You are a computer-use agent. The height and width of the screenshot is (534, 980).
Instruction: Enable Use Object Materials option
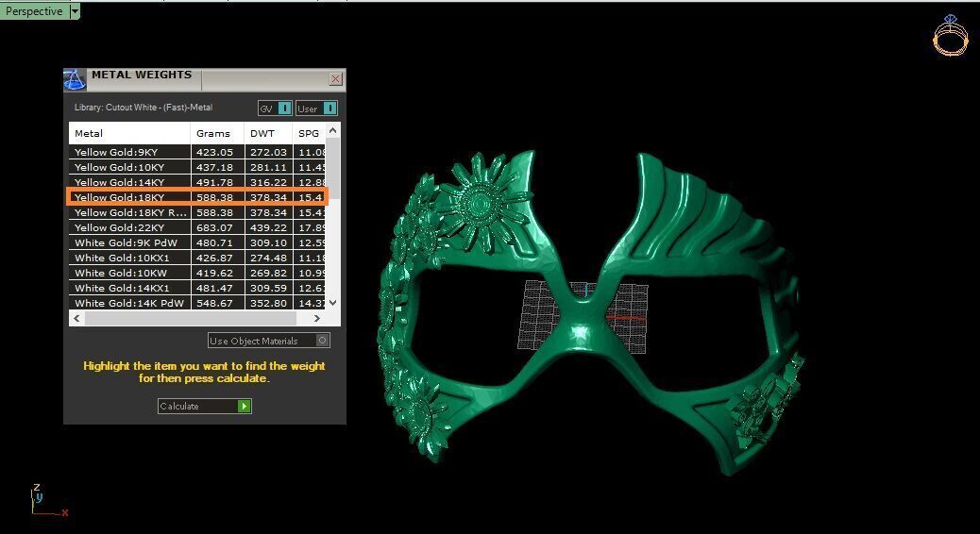269,341
